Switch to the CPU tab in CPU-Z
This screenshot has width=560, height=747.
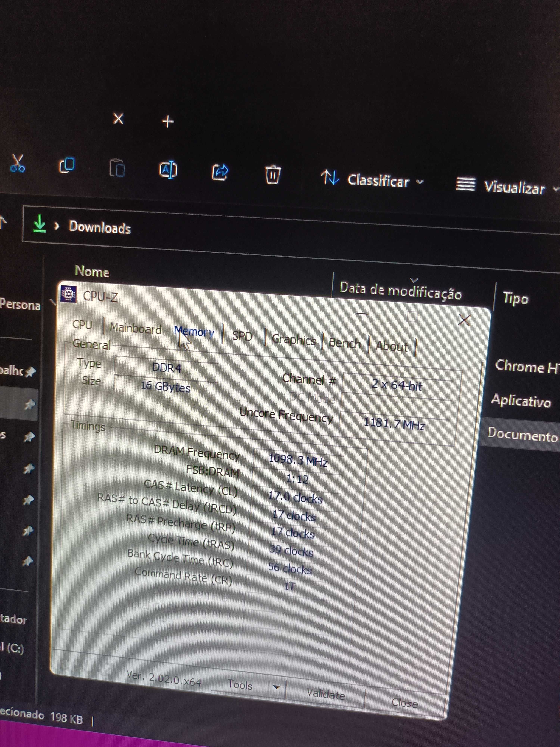click(82, 325)
